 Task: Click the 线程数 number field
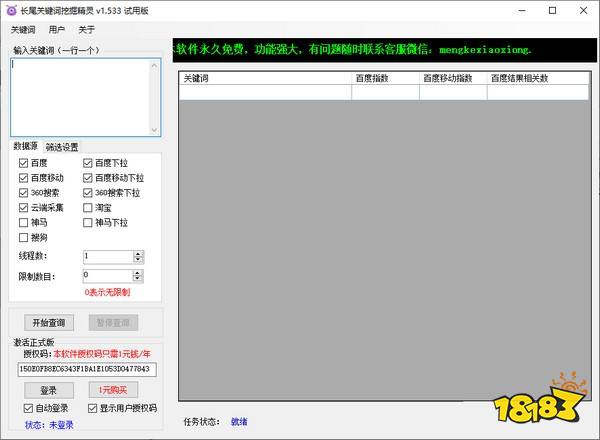[108, 257]
